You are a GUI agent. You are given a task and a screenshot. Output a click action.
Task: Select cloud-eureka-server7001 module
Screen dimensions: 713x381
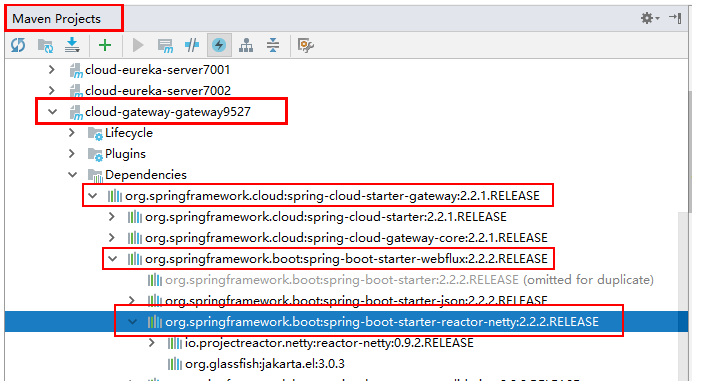point(157,70)
